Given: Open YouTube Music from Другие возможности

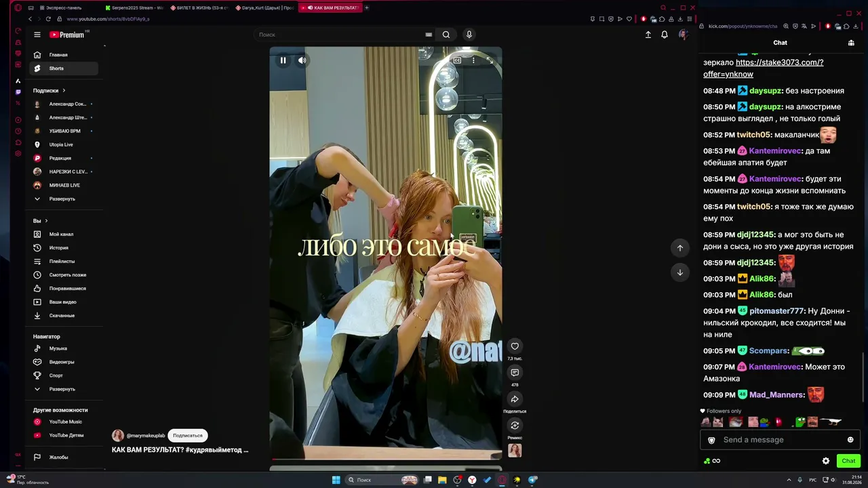Looking at the screenshot, I should point(64,422).
